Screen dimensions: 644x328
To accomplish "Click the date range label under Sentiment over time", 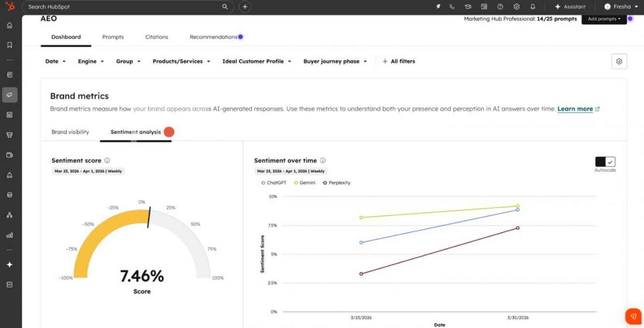I will tap(291, 171).
